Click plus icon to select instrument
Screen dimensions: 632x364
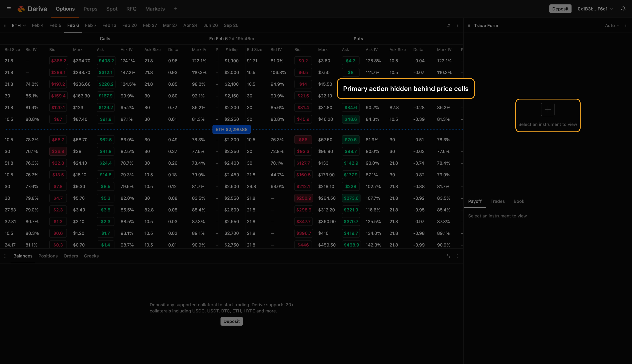[547, 109]
